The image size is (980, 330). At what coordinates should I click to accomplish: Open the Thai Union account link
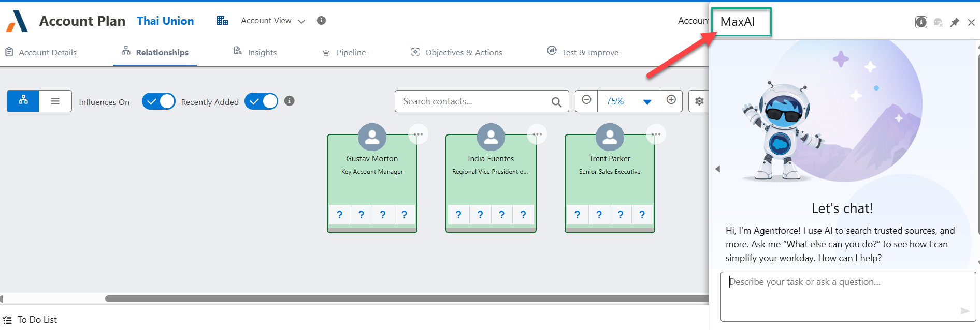[165, 21]
